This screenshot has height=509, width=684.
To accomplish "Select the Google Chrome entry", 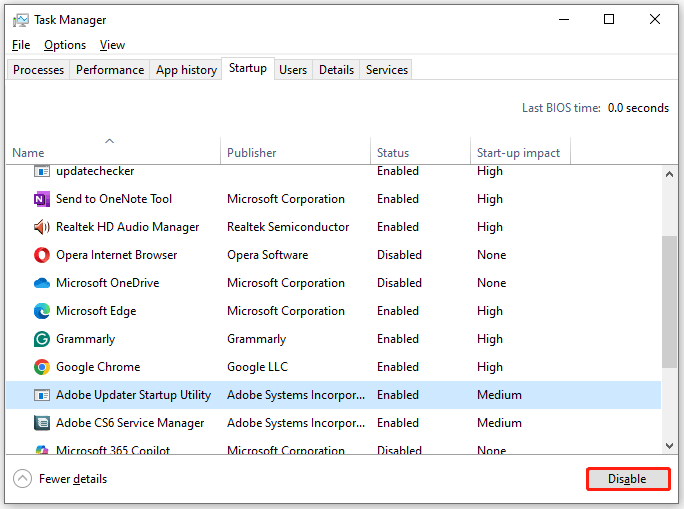I will pyautogui.click(x=98, y=367).
